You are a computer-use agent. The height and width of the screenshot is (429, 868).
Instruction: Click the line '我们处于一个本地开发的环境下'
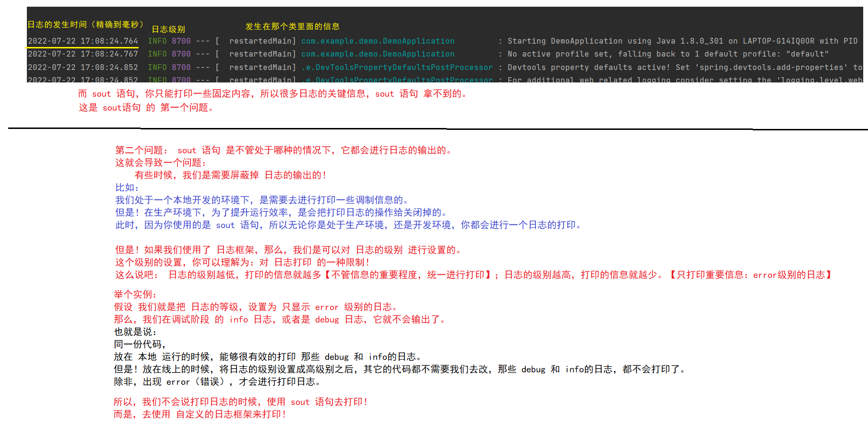coord(262,200)
